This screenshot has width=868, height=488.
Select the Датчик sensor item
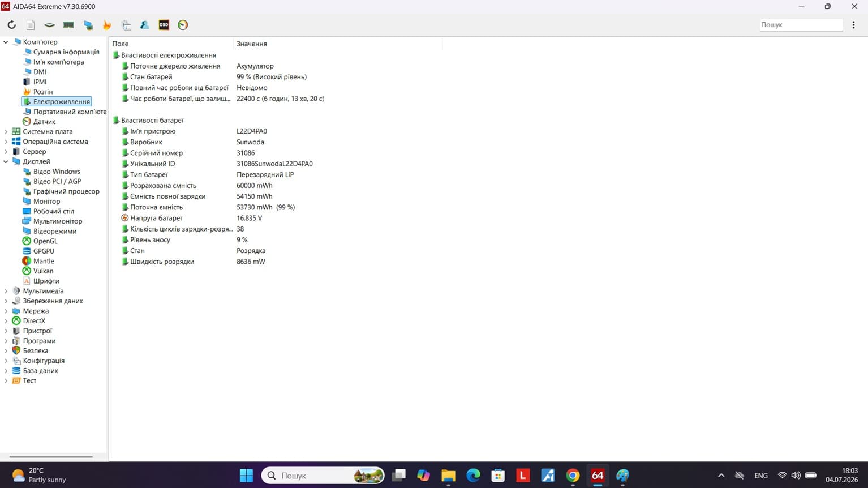pos(44,122)
